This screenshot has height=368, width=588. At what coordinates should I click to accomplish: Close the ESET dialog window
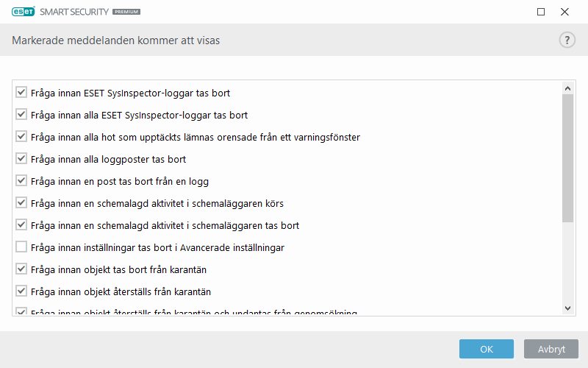(564, 12)
